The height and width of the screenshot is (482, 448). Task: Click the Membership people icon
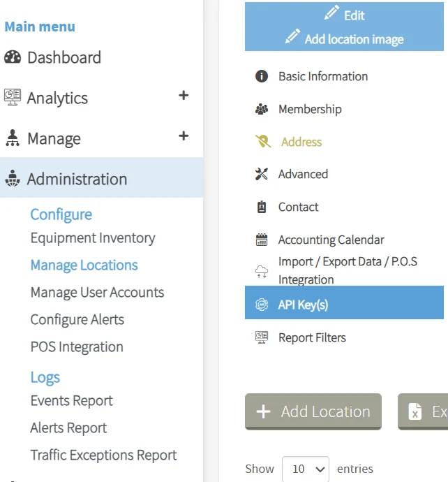pos(262,109)
